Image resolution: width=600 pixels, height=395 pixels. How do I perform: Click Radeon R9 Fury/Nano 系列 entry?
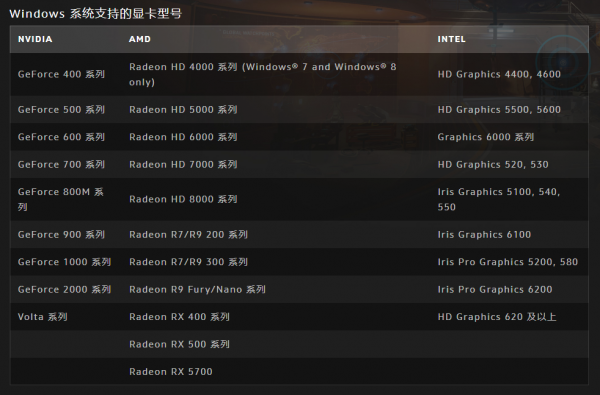pos(197,289)
